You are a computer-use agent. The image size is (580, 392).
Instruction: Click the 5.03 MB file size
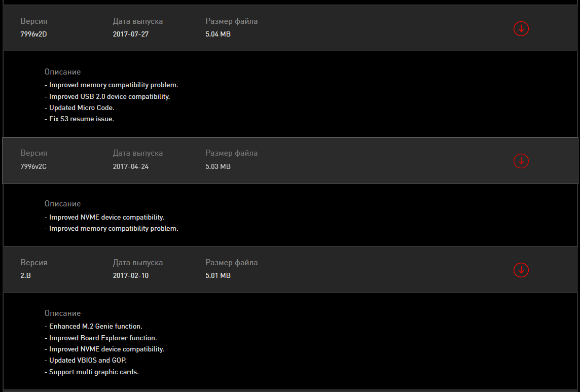tap(218, 166)
